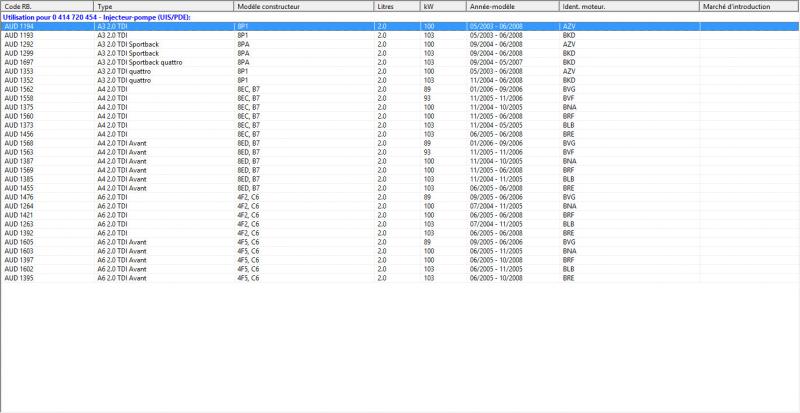Select row AUD 1395

coord(400,278)
